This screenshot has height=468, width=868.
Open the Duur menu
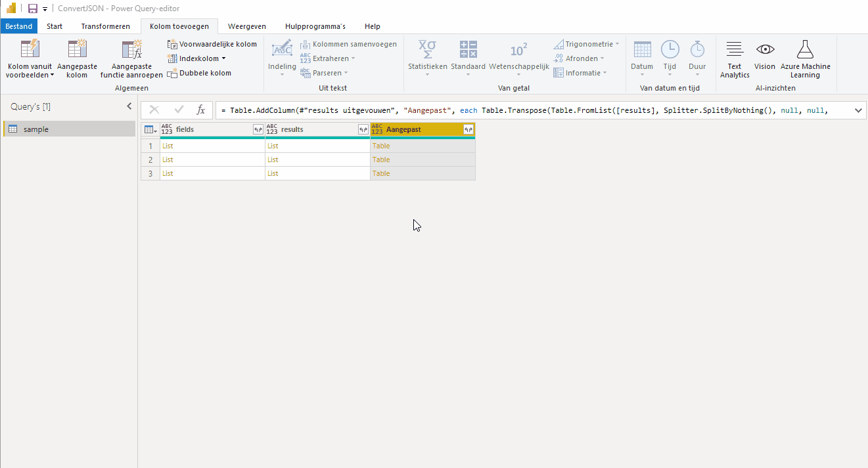click(697, 59)
